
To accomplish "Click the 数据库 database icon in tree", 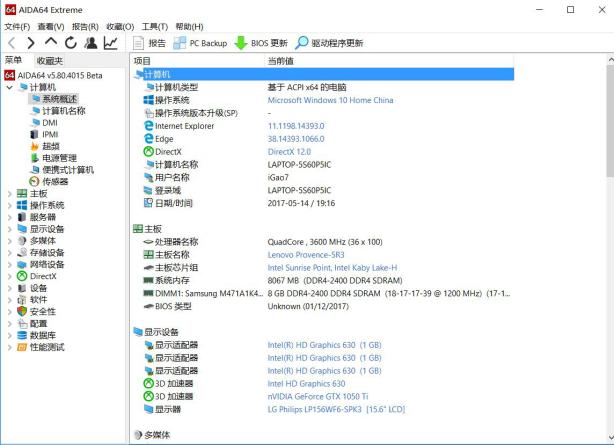I will pyautogui.click(x=22, y=335).
